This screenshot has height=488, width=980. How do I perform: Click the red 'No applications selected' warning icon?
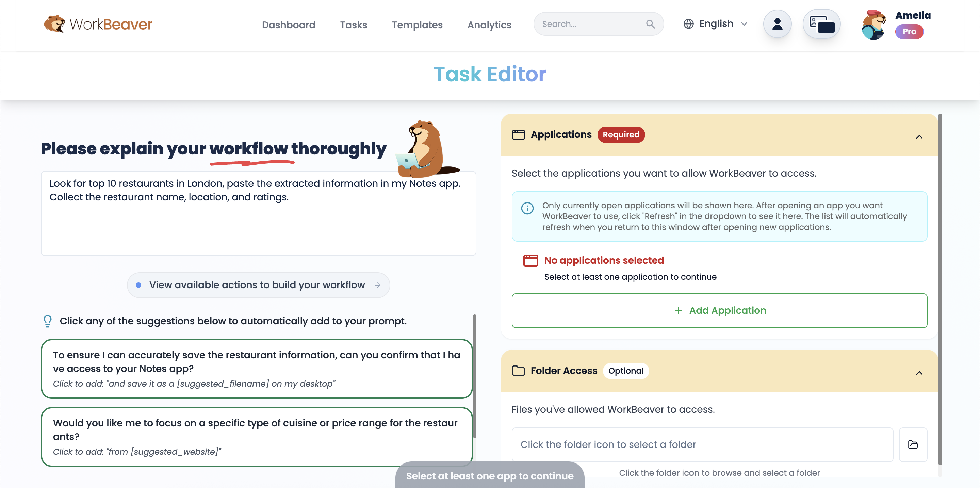point(530,261)
